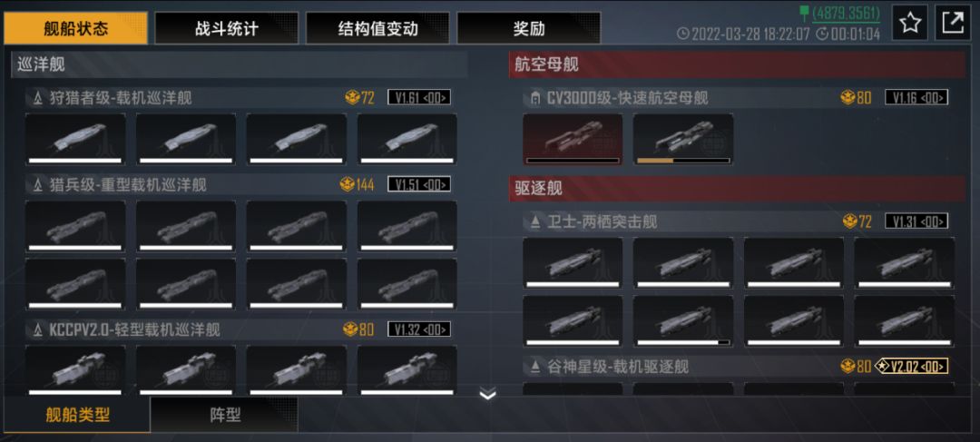Screen dimensions: 980x442
Task: Switch to the 战斗统计 tab
Action: click(226, 28)
